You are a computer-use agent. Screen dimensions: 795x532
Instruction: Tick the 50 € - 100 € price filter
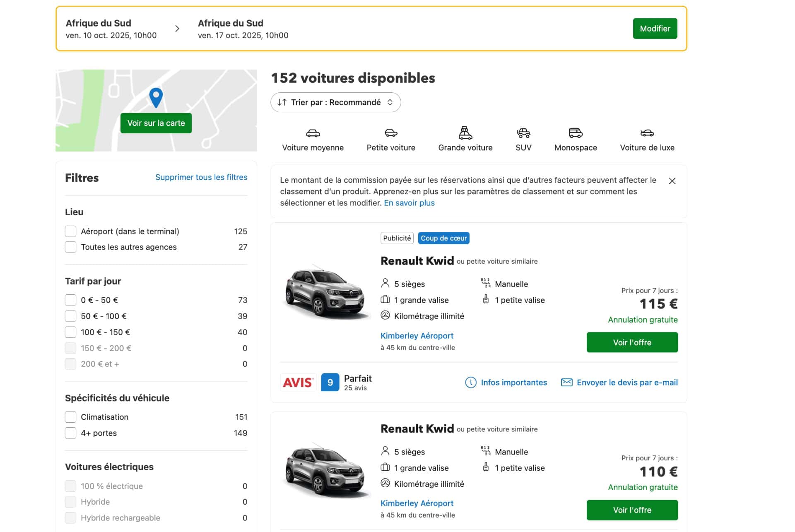point(70,316)
